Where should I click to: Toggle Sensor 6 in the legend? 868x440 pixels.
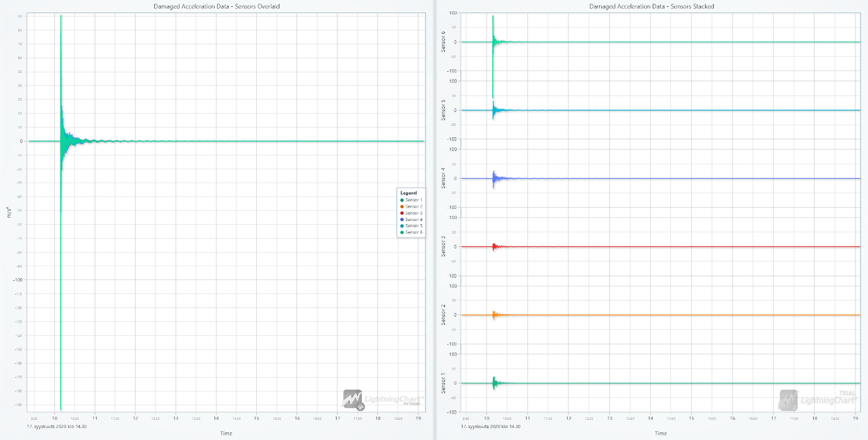(x=413, y=232)
